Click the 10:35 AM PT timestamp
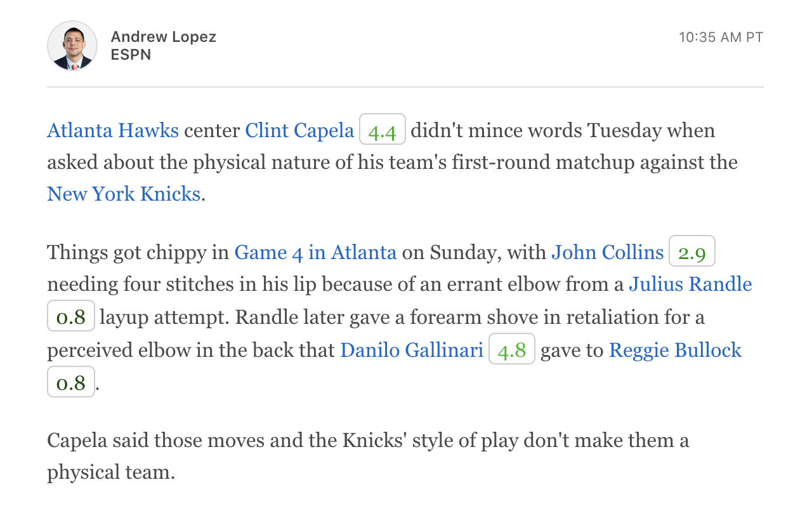The width and height of the screenshot is (812, 508). 721,37
